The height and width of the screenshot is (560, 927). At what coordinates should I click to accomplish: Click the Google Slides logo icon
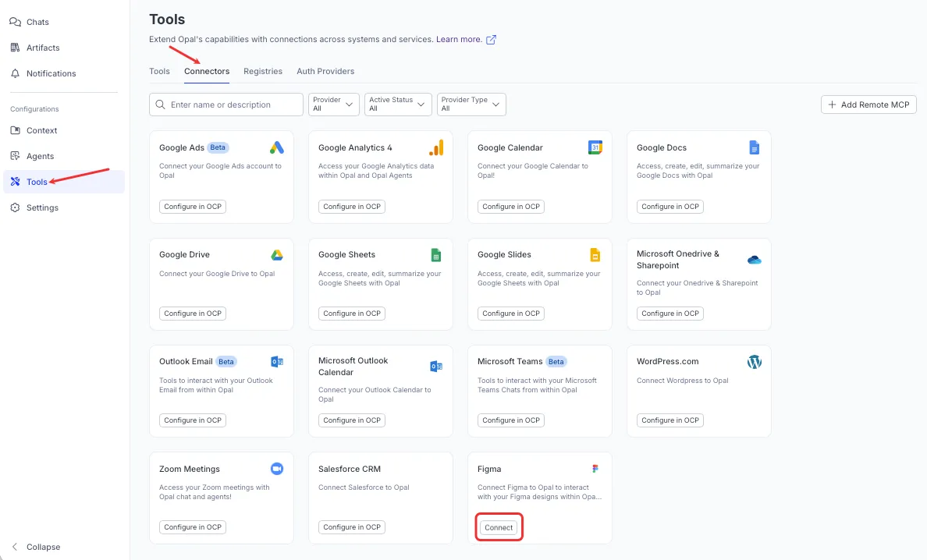(x=595, y=255)
